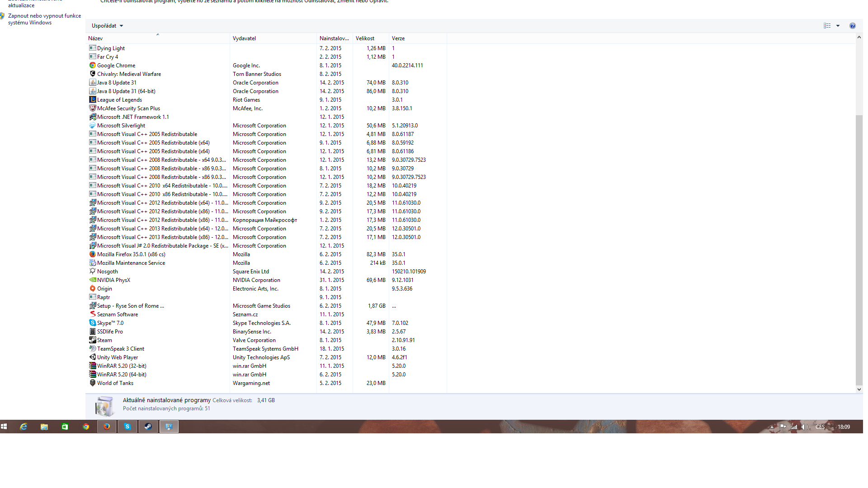868x488 pixels.
Task: Click the Google Chrome program icon in list
Action: 92,66
